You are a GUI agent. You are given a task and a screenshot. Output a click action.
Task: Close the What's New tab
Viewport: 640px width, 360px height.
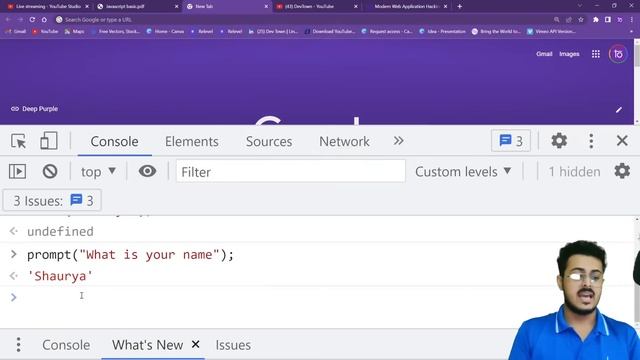(196, 344)
